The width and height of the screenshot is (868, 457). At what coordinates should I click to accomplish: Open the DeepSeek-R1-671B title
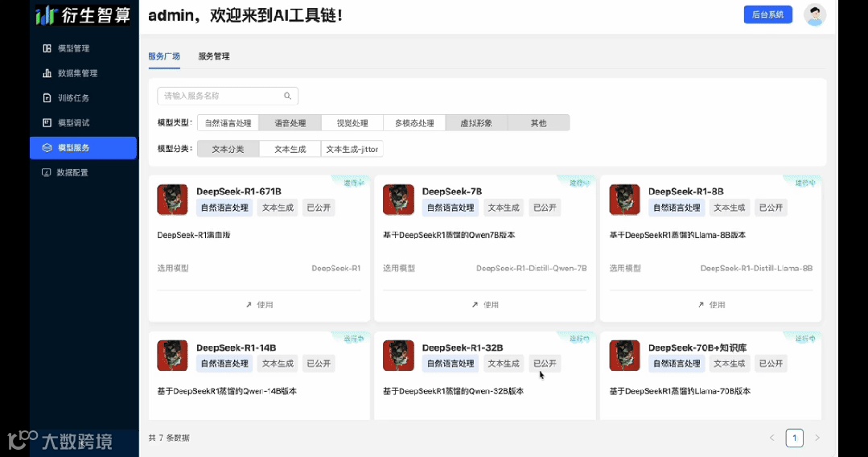click(239, 191)
